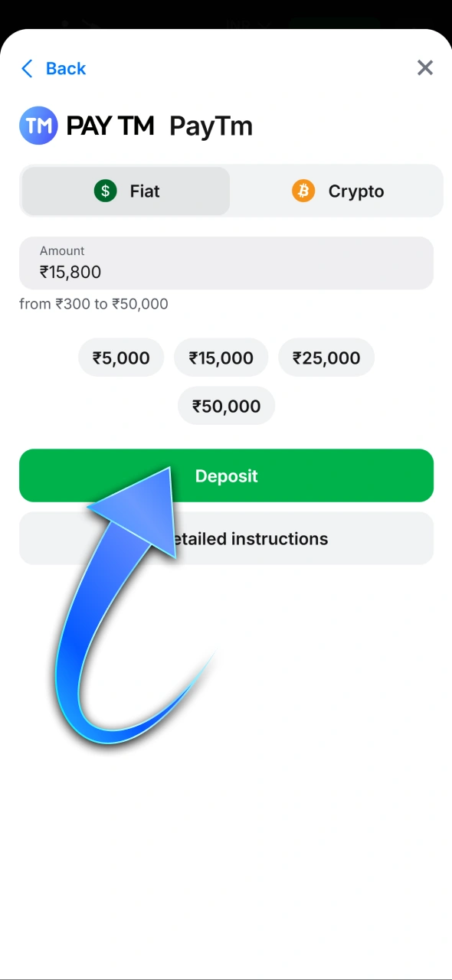452x980 pixels.
Task: Open the detailed instructions
Action: (226, 538)
